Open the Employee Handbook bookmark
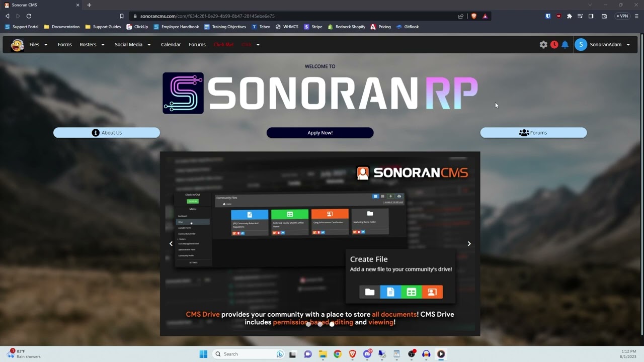This screenshot has height=362, width=644. [x=177, y=27]
